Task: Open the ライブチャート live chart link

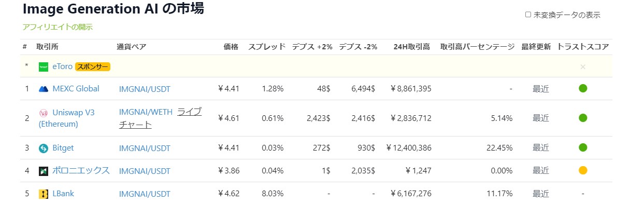Action: pyautogui.click(x=135, y=125)
